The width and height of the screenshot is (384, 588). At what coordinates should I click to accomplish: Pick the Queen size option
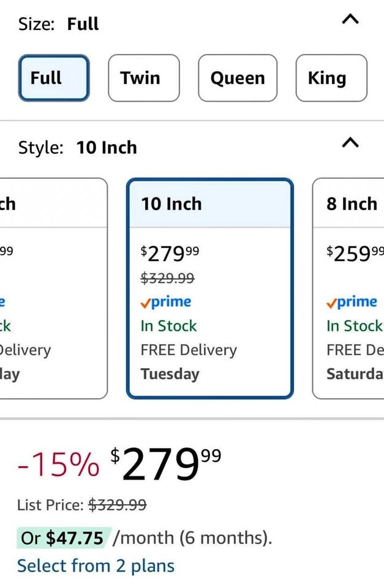[x=238, y=78]
